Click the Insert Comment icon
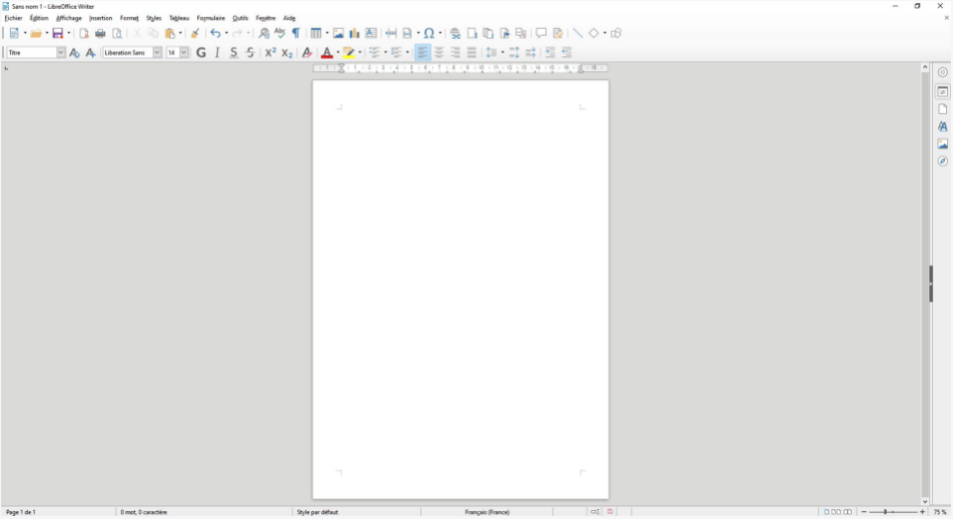953x519 pixels. coord(541,33)
